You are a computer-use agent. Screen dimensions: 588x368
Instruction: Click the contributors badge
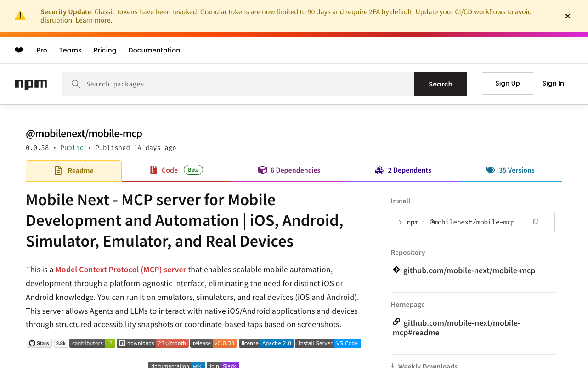pyautogui.click(x=92, y=343)
